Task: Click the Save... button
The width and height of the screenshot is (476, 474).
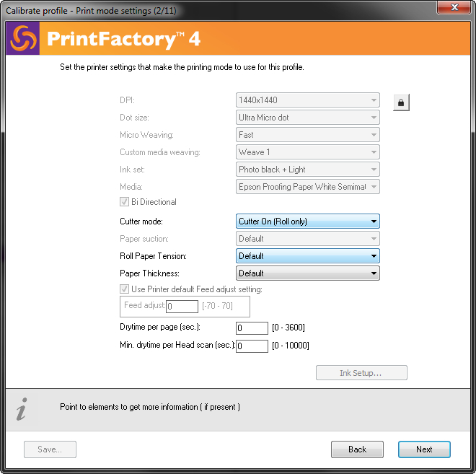Action: pyautogui.click(x=50, y=449)
